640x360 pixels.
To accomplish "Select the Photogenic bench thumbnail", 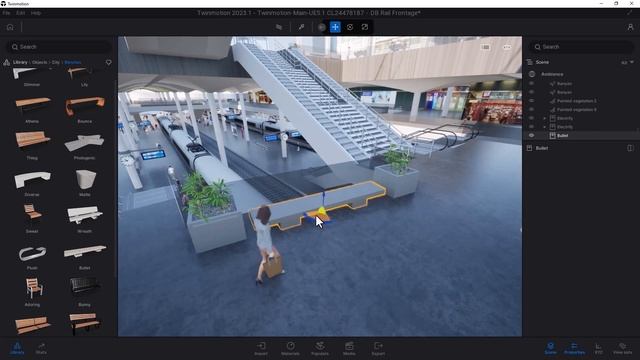I will tap(84, 142).
